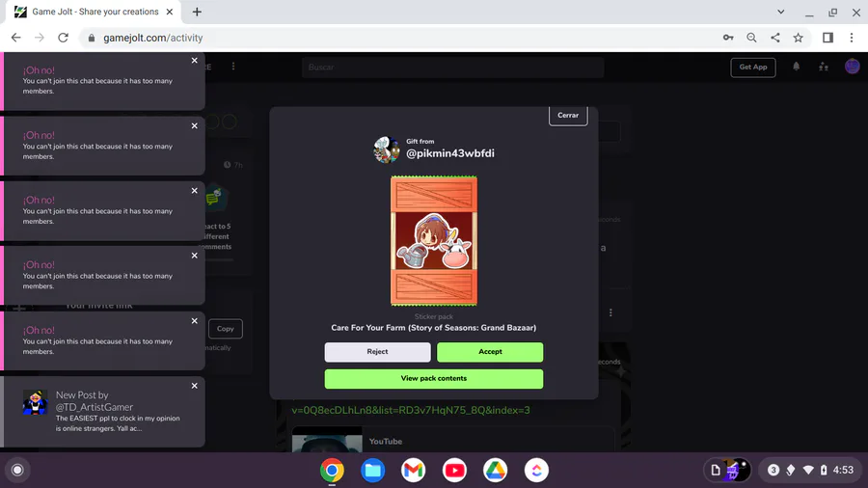This screenshot has height=488, width=868.
Task: Close the gift dialog with Cerrar
Action: 568,115
